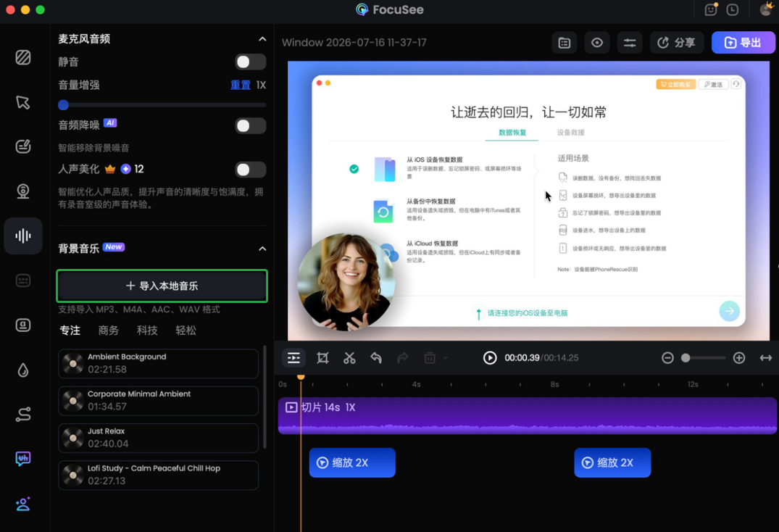Click the 导出 export button
779x532 pixels.
743,43
